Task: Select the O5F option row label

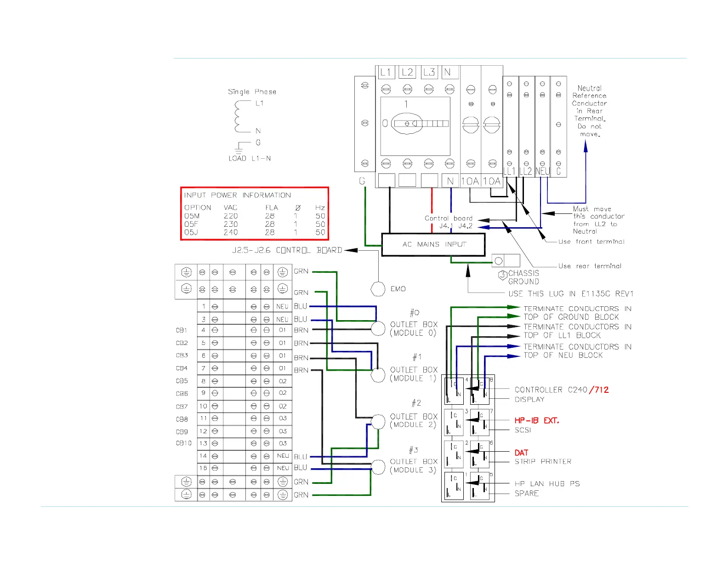Action: pos(191,224)
